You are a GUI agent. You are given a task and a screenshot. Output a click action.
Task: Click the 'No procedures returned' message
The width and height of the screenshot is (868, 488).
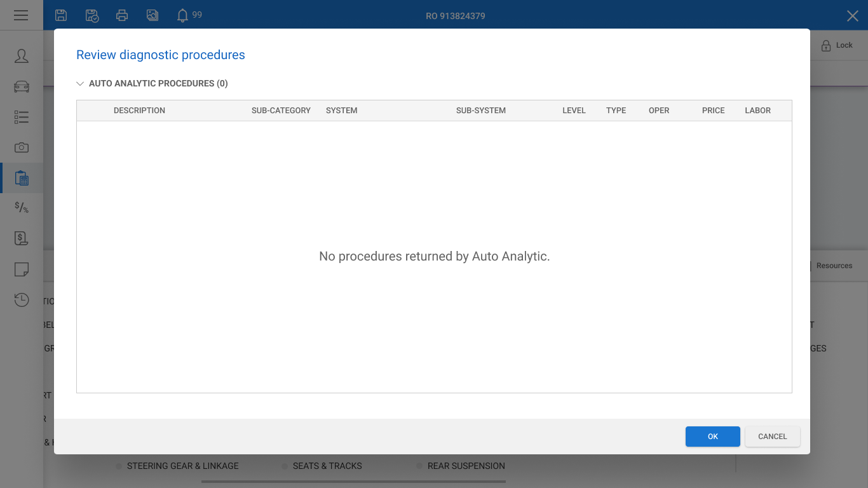coord(435,257)
